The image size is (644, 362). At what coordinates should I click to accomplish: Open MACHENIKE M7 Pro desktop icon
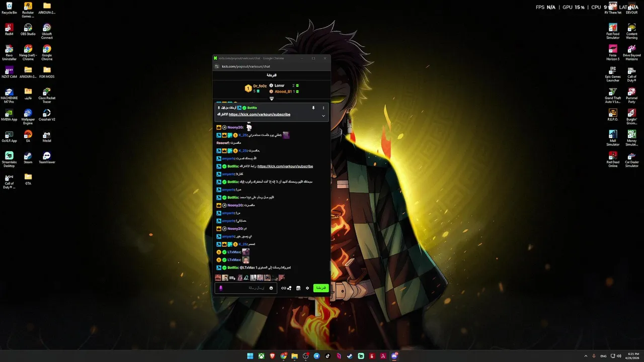[x=9, y=96]
